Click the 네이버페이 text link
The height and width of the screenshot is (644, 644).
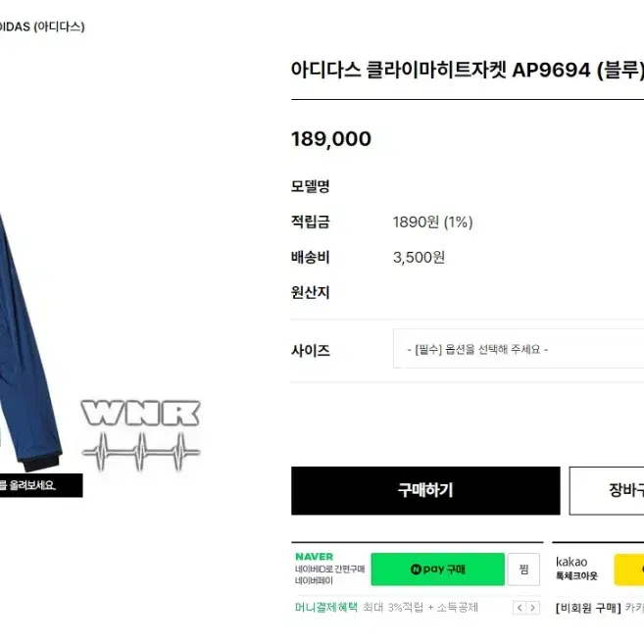point(314,580)
